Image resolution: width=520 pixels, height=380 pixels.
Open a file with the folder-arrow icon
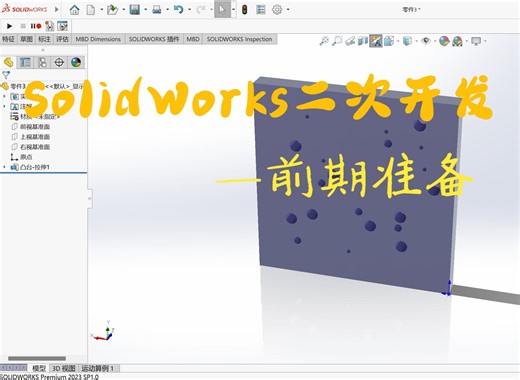coord(112,10)
